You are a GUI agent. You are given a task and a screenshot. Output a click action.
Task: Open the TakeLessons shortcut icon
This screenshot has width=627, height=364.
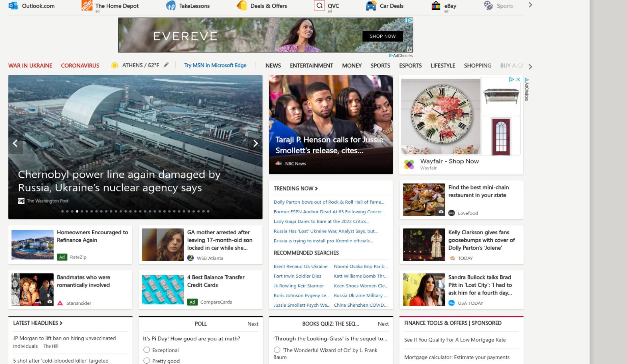coord(171,5)
